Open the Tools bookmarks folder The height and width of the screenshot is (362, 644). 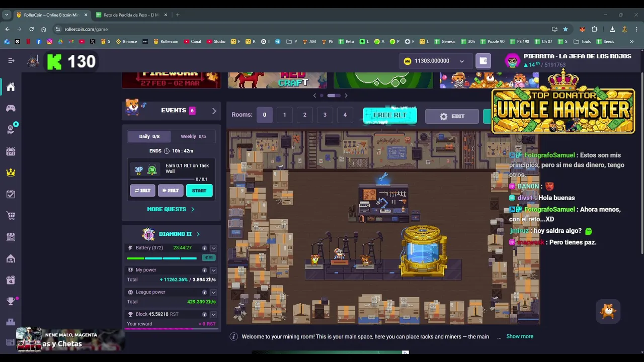point(582,42)
